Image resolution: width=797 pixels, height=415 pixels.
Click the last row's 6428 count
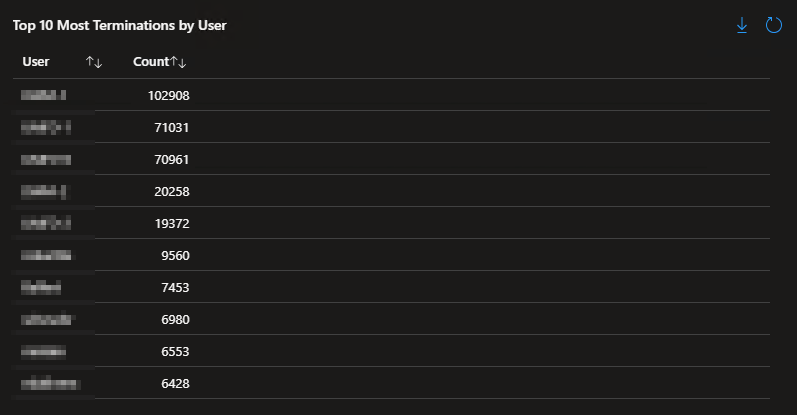click(175, 384)
